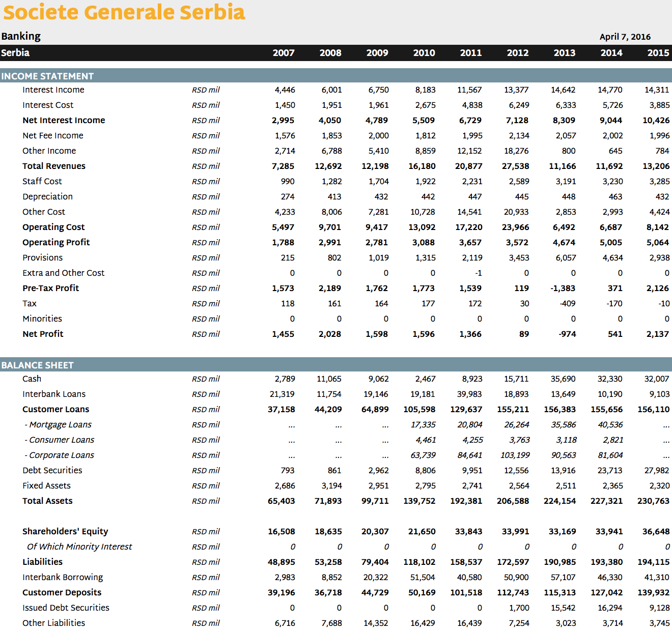
Task: Click the 2015 column header
Action: (658, 53)
